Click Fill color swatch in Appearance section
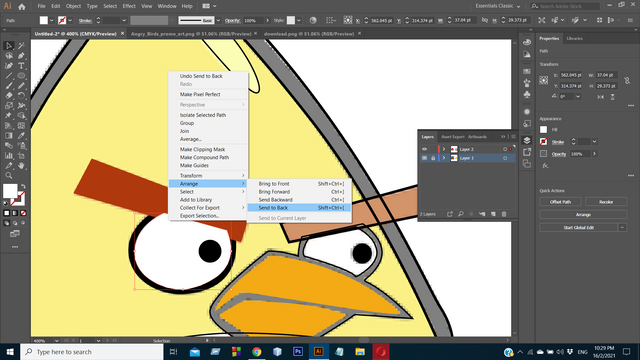 point(543,129)
